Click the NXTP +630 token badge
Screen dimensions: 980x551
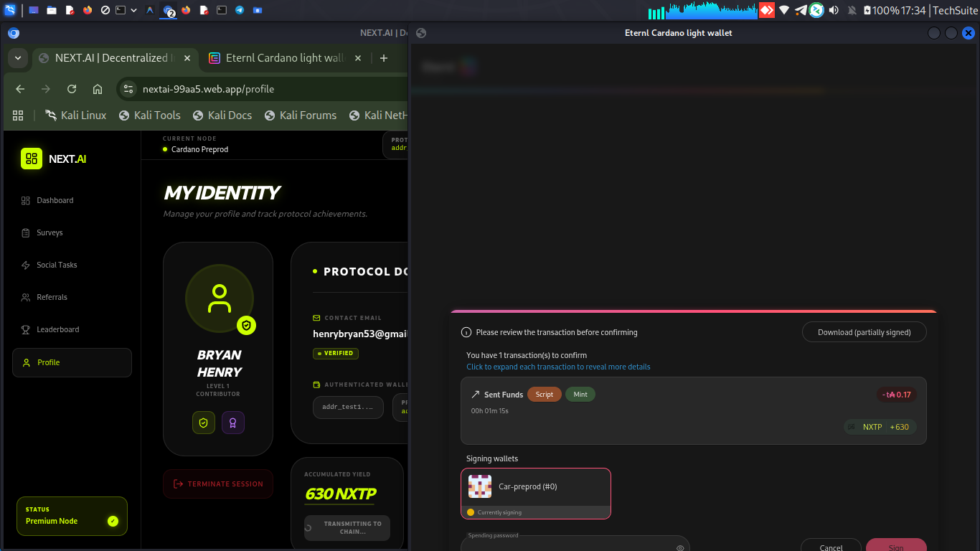click(880, 427)
